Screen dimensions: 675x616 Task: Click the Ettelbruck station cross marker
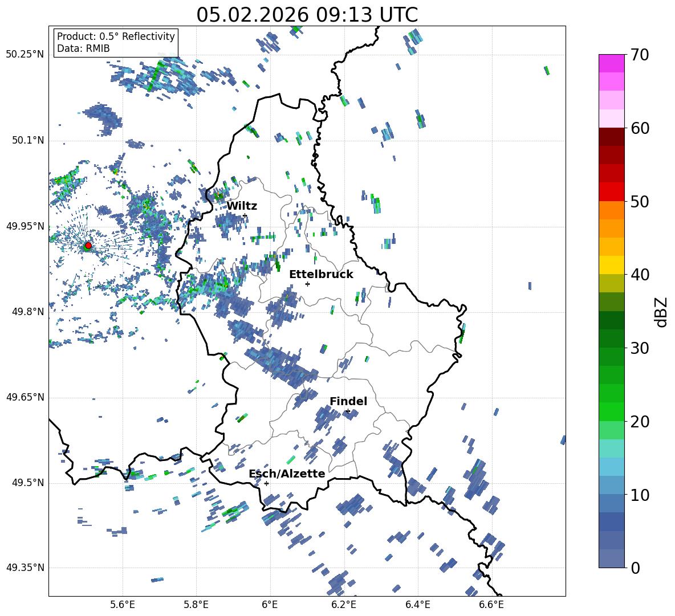click(307, 284)
